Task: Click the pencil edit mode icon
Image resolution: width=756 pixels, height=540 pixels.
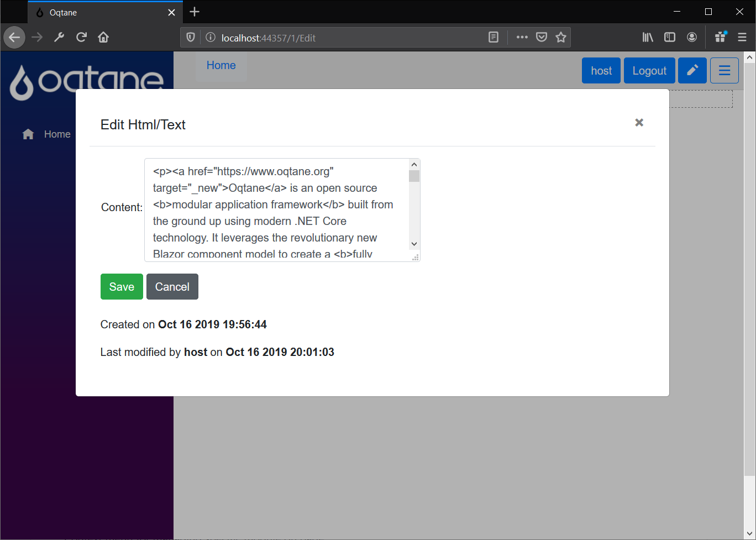Action: click(x=692, y=71)
